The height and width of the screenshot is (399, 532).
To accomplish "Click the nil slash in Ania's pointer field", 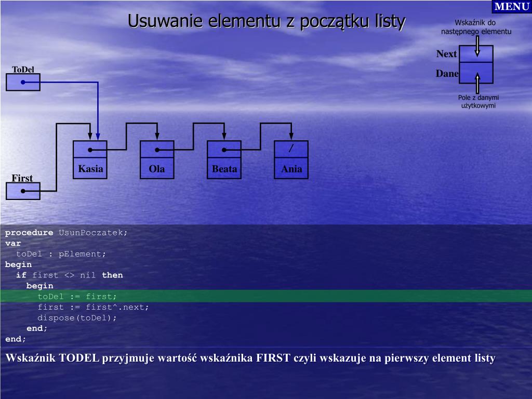I will point(291,148).
